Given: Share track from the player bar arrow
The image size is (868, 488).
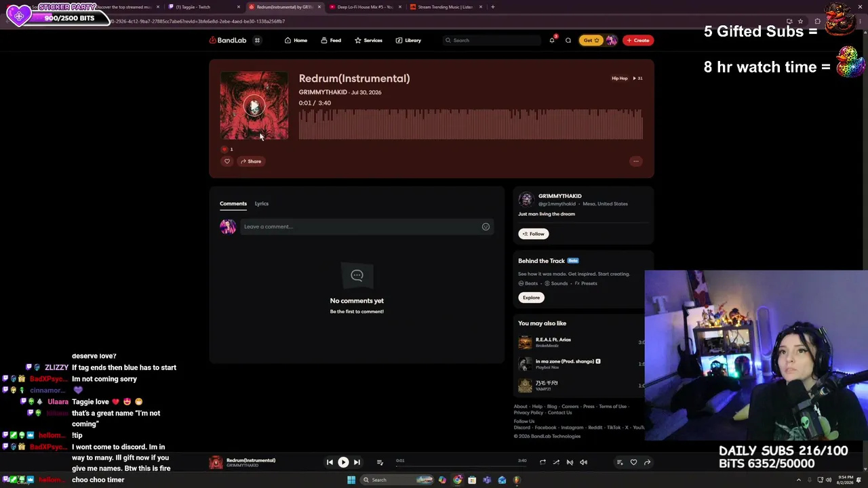Looking at the screenshot, I should pyautogui.click(x=647, y=462).
